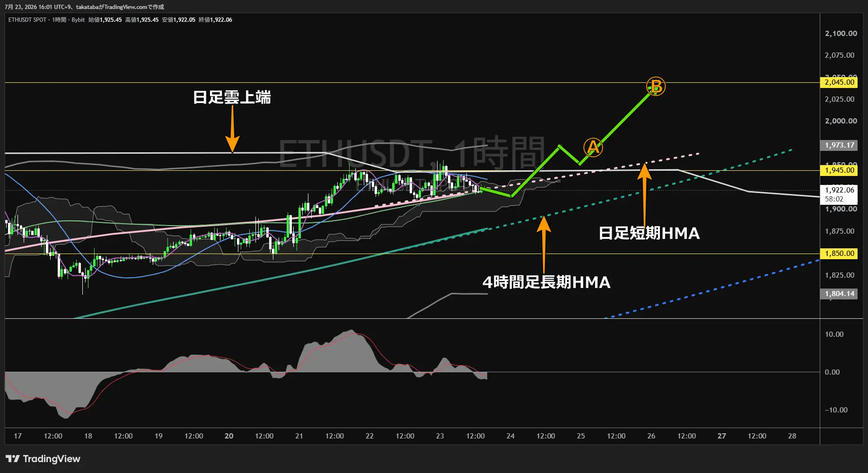Click the ETHUSDT SPOT symbol title
Screen dimensions: 868x473
pos(27,20)
